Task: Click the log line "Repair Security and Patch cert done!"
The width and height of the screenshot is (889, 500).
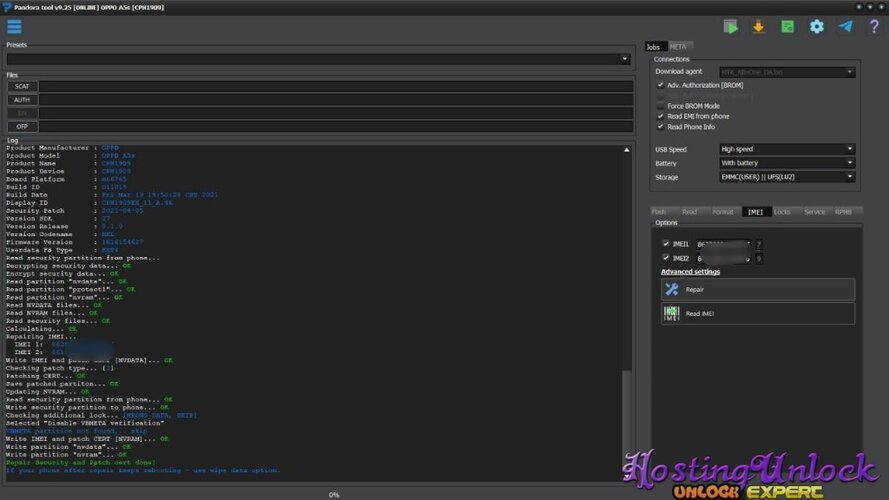Action: 81,463
